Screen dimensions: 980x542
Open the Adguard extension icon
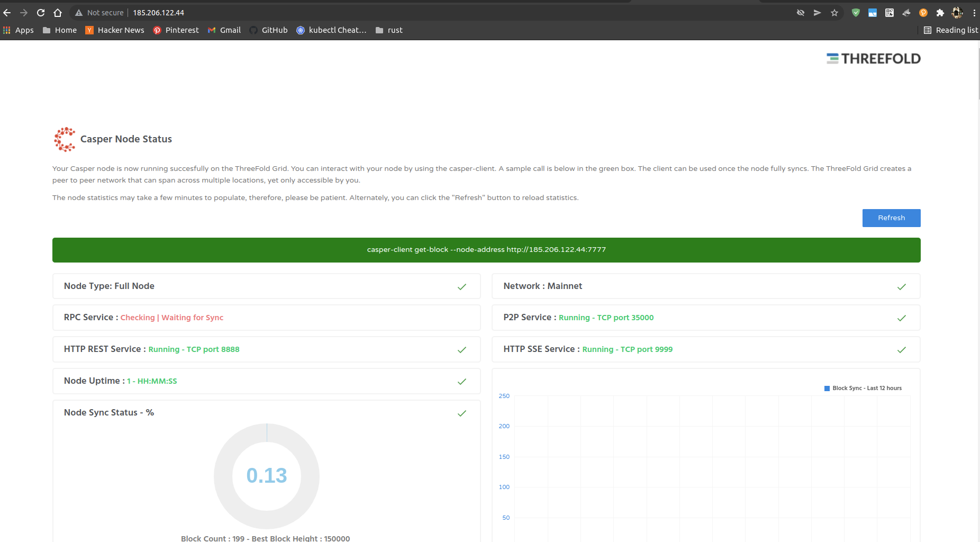856,12
